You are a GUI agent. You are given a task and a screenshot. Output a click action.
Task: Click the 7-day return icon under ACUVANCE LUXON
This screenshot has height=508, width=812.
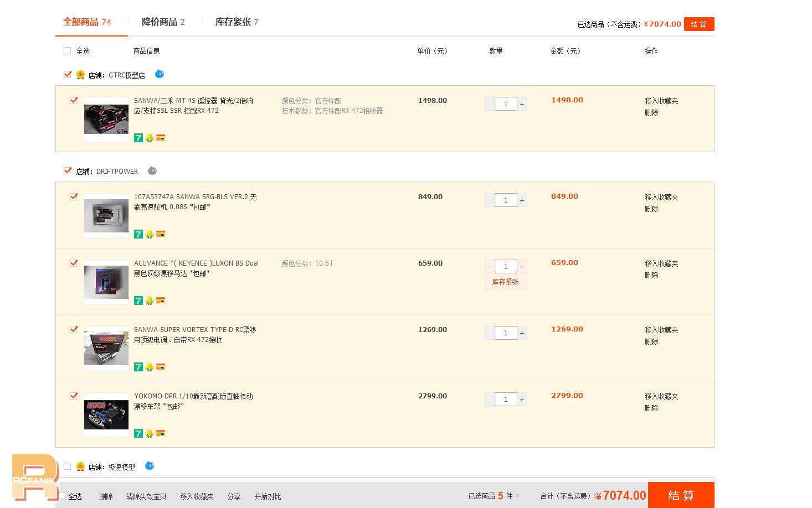point(138,300)
